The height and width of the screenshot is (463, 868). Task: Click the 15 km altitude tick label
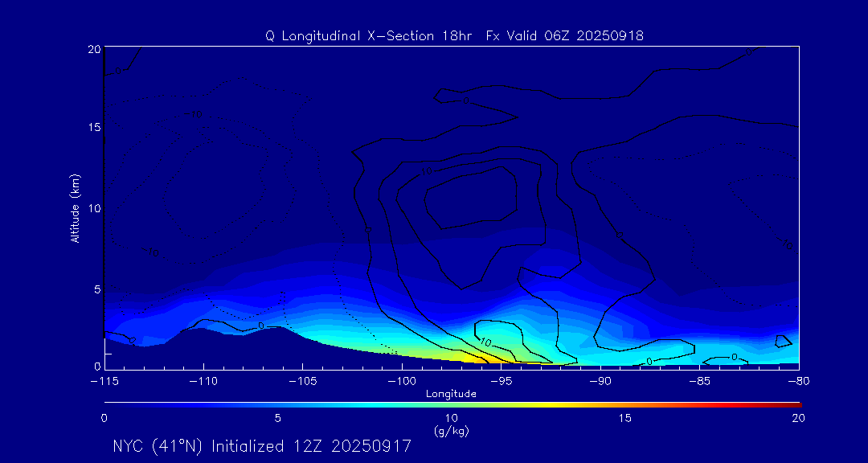pyautogui.click(x=92, y=128)
